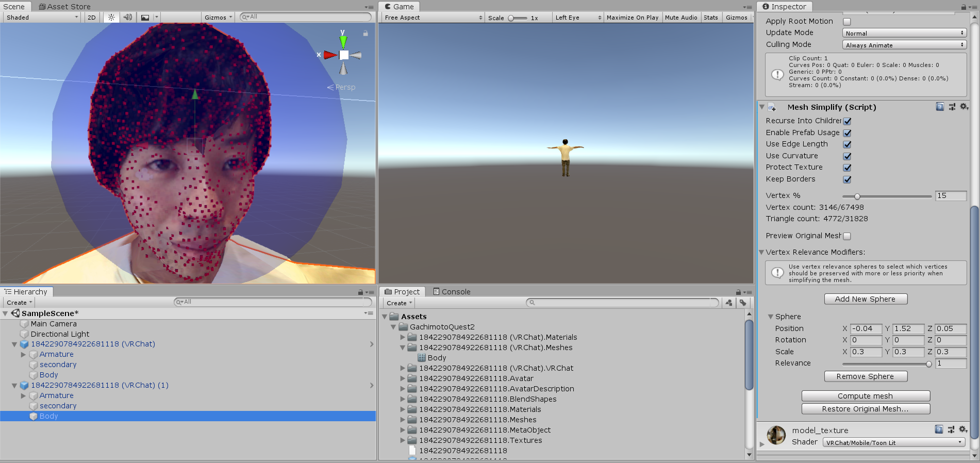Toggle Maximize On Play
The width and height of the screenshot is (980, 463).
[x=633, y=17]
